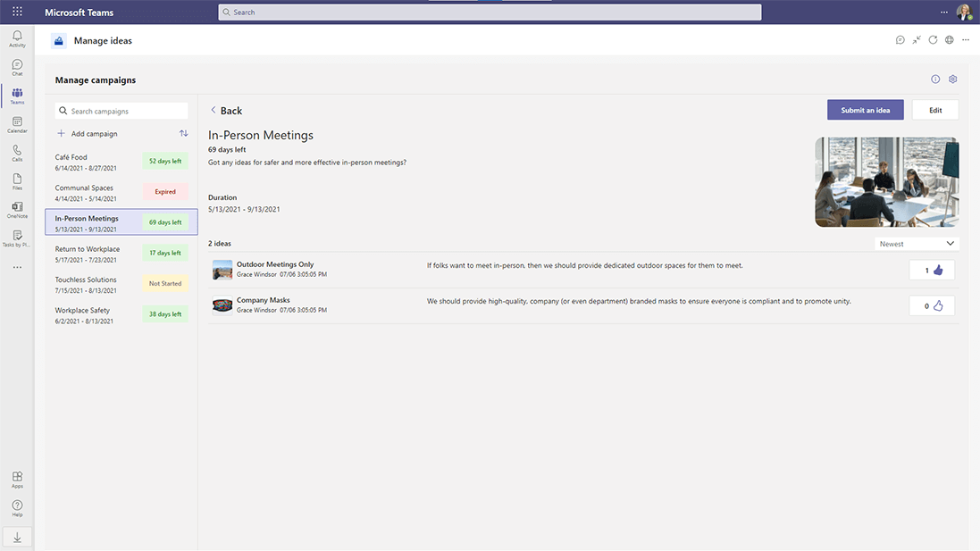Click the settings gear in Manage campaigns
980x551 pixels.
pyautogui.click(x=952, y=79)
